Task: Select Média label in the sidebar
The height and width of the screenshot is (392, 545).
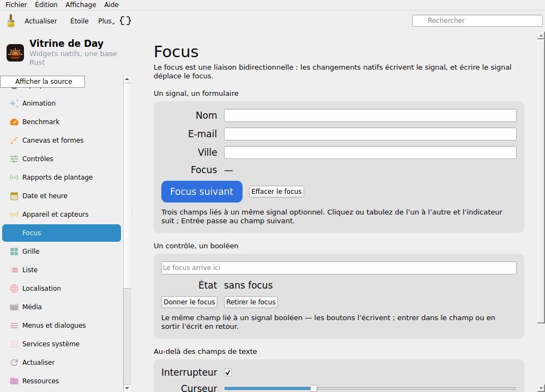Action: 32,307
